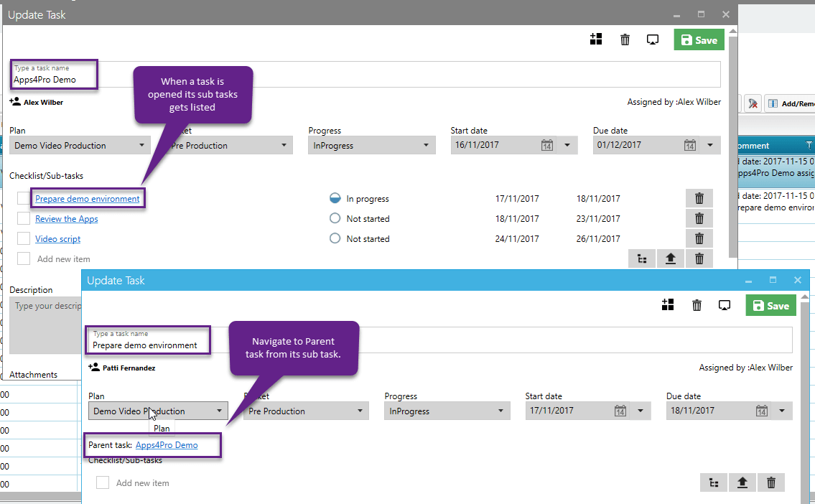Expand the Start date dropdown arrow in front window
The width and height of the screenshot is (815, 504).
pos(641,411)
